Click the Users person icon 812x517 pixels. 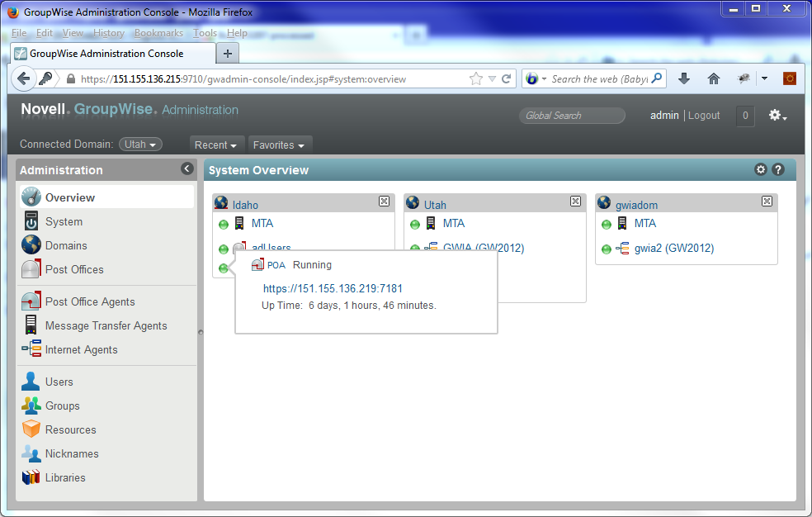(x=31, y=381)
